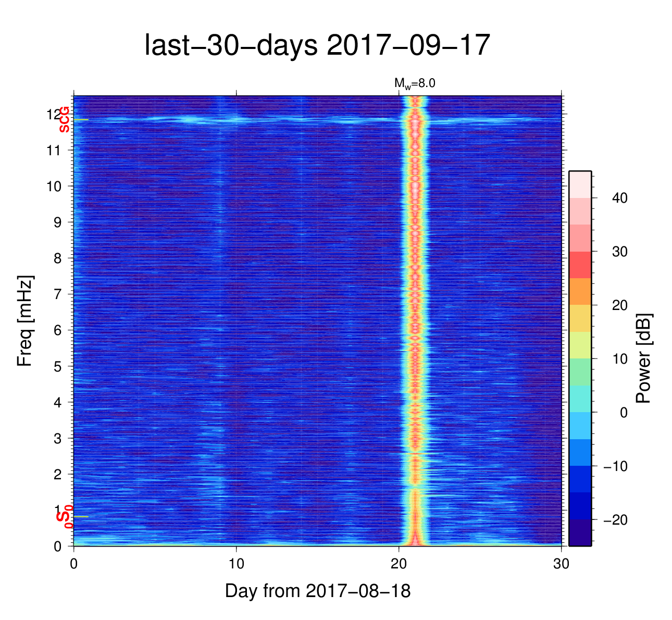Select the Power [dB] colorbar label

click(x=644, y=358)
